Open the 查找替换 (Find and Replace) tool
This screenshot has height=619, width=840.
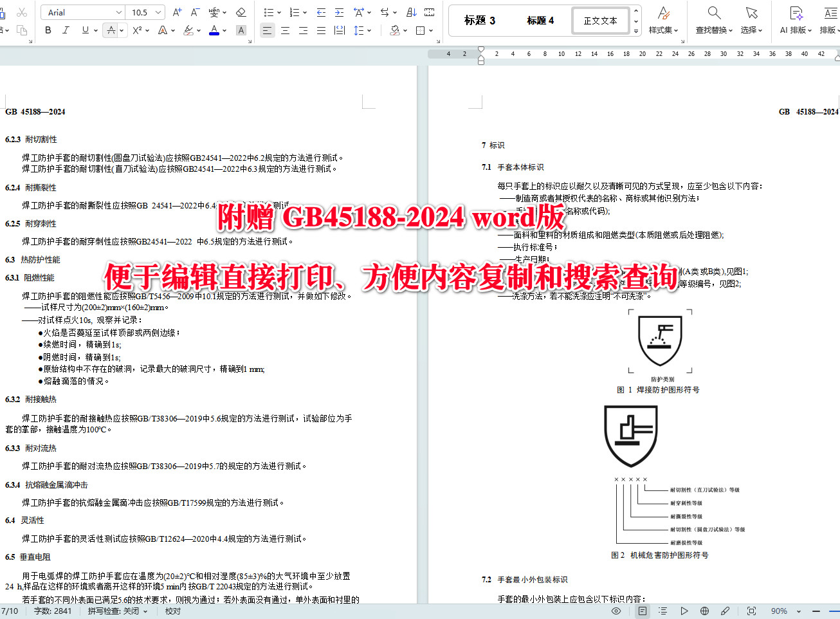pyautogui.click(x=714, y=20)
